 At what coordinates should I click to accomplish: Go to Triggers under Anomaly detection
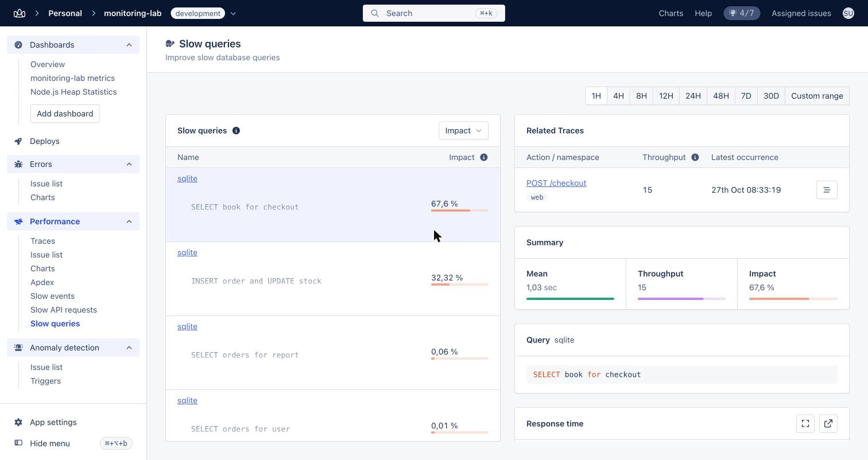45,381
